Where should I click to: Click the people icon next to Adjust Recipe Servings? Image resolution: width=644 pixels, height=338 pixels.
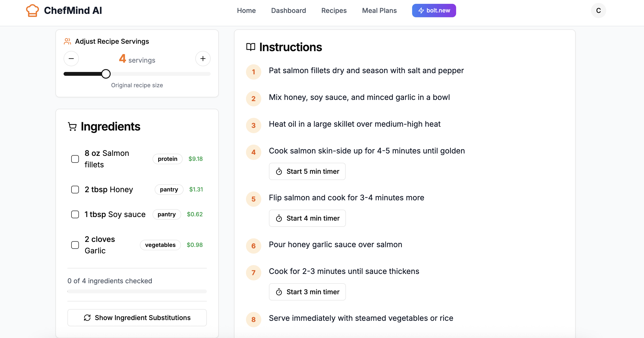click(67, 41)
